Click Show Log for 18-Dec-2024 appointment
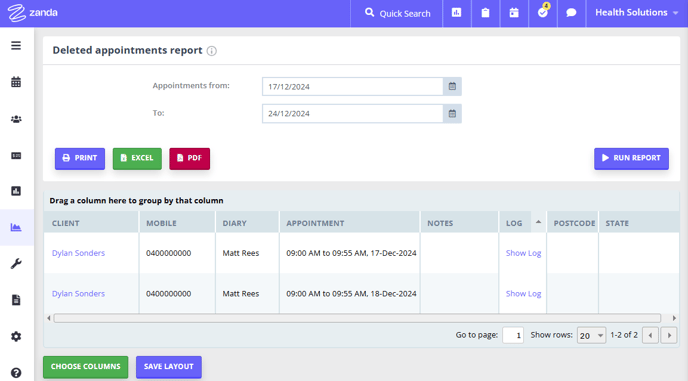The image size is (688, 381). point(523,294)
